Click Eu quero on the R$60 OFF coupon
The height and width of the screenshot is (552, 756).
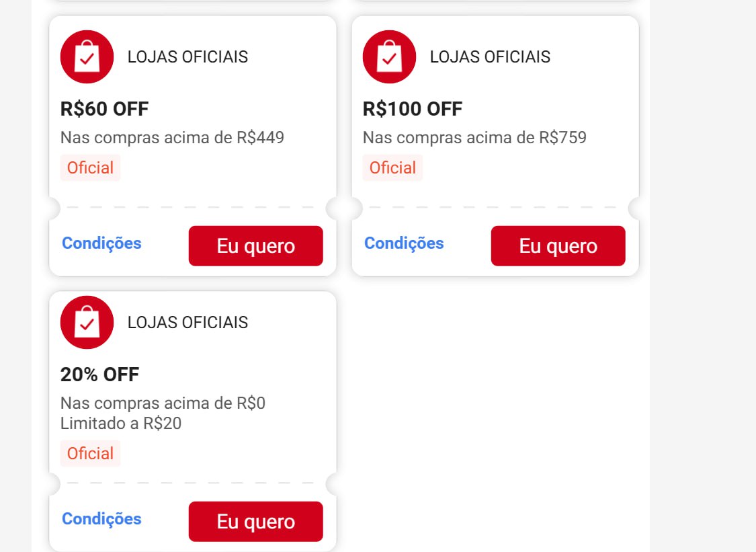coord(255,245)
